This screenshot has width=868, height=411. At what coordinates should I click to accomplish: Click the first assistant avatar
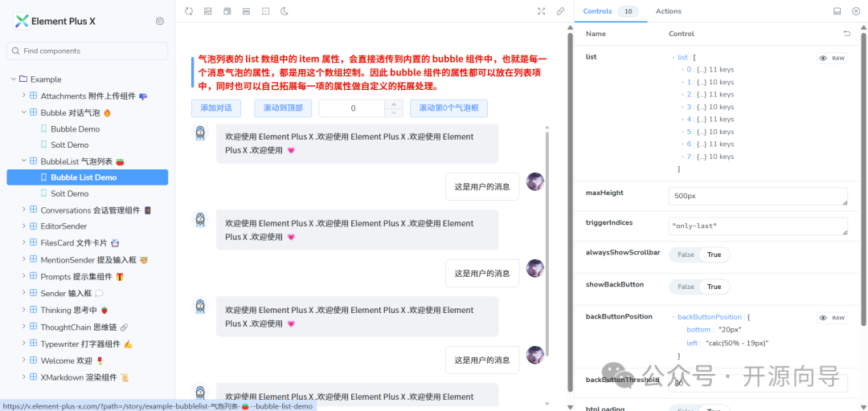(x=200, y=132)
